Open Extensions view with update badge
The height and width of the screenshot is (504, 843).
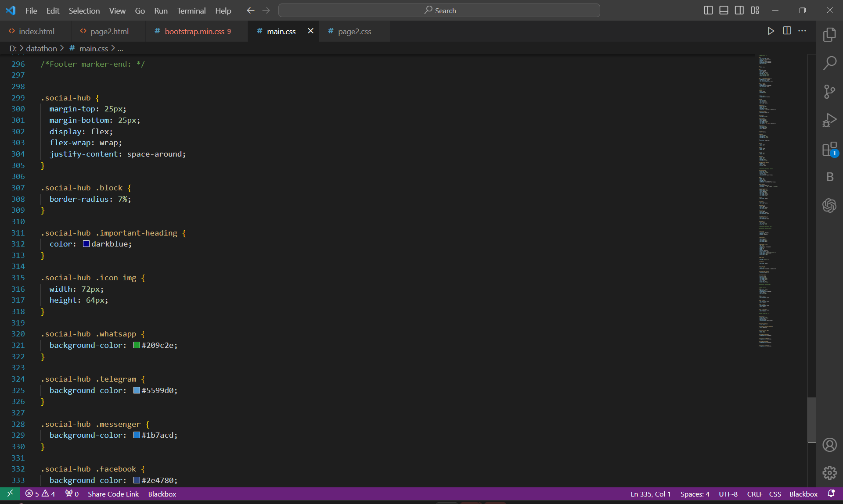click(829, 149)
